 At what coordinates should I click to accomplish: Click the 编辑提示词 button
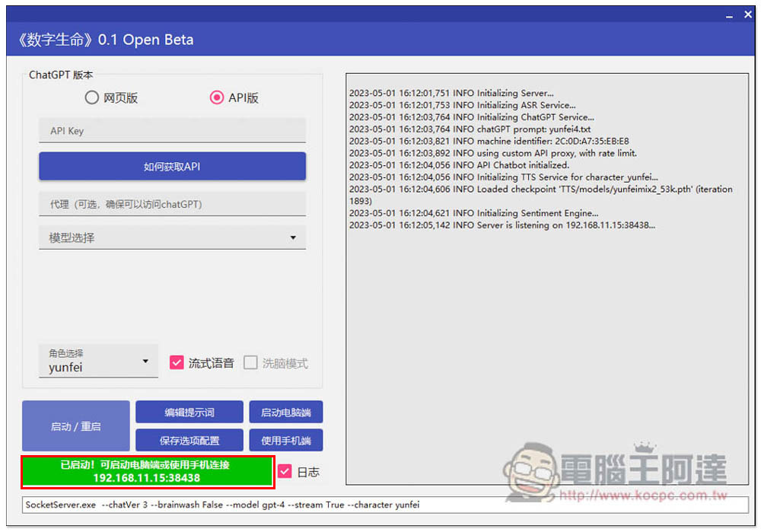tap(189, 412)
